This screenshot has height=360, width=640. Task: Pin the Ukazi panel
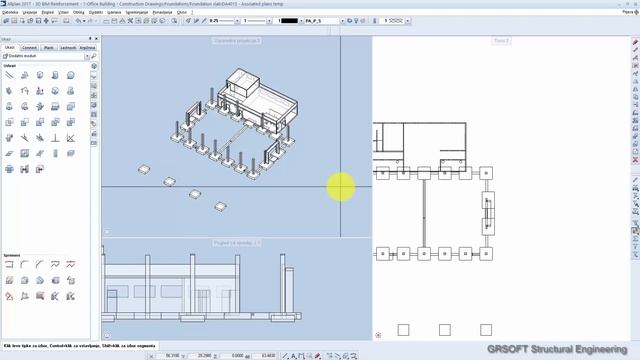[x=90, y=39]
